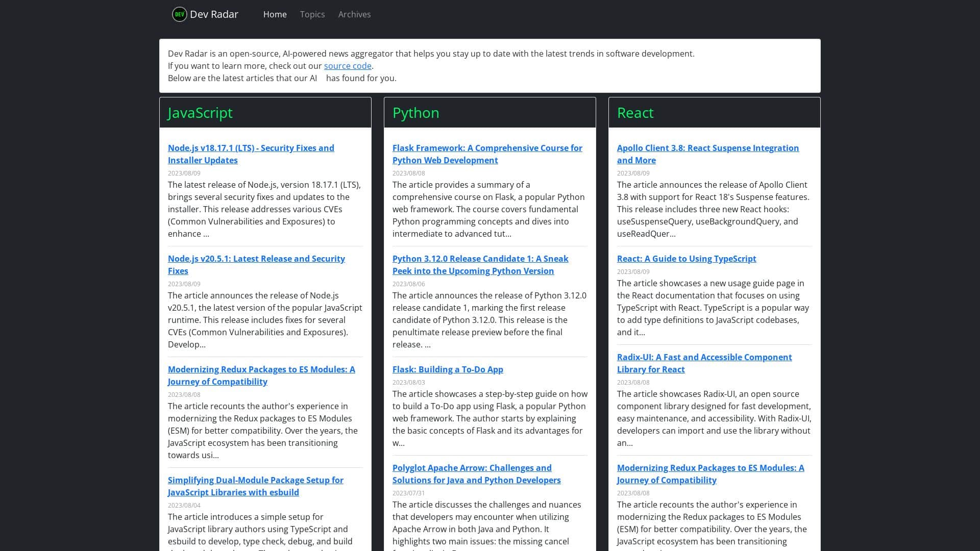Viewport: 980px width, 551px height.
Task: Open Radix-UI component library article
Action: (x=704, y=363)
